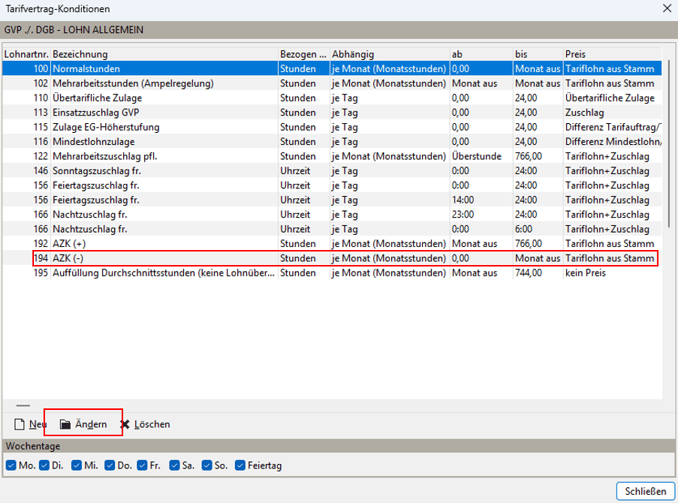Click the Ändern folder icon
The height and width of the screenshot is (503, 678).
pyautogui.click(x=65, y=424)
